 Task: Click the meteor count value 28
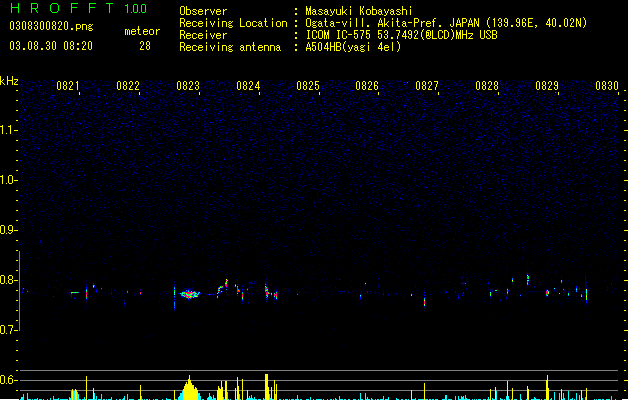[145, 46]
